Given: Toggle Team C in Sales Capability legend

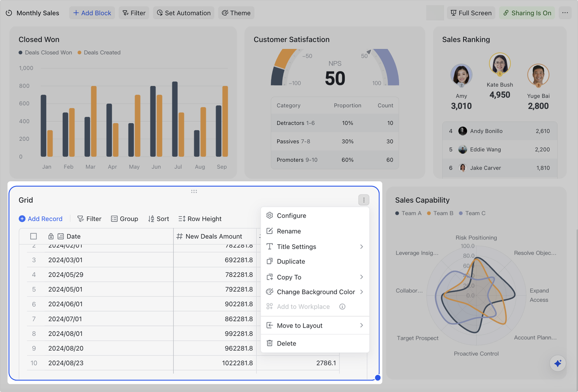Looking at the screenshot, I should click(472, 213).
